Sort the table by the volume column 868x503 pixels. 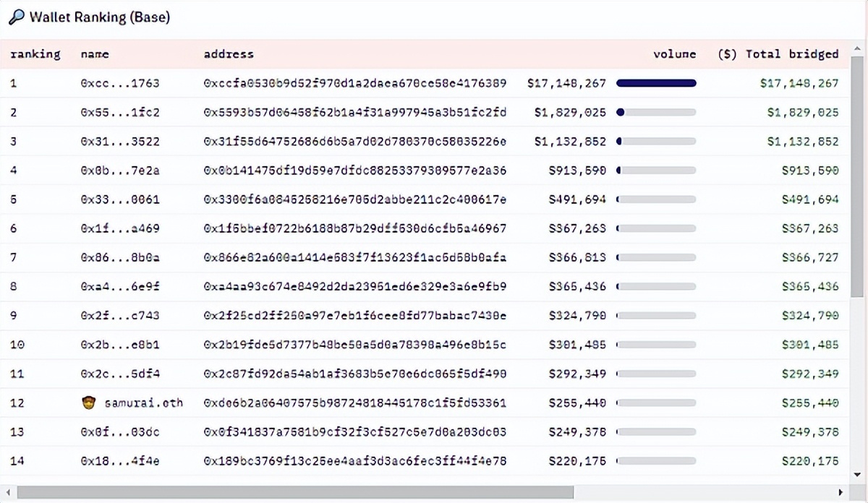click(x=674, y=53)
